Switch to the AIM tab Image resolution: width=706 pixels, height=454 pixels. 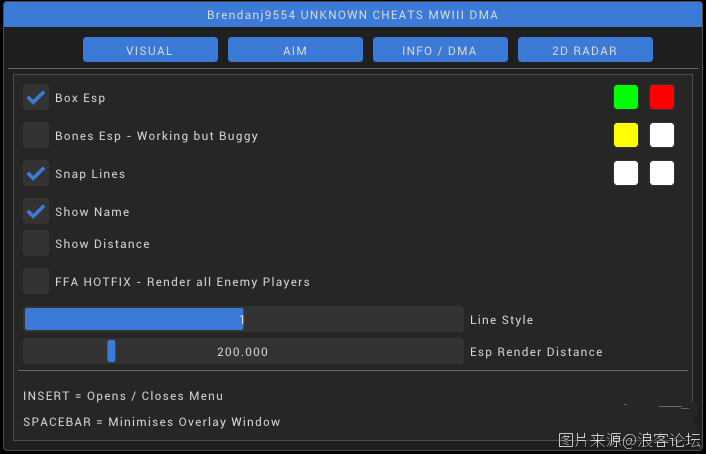pos(295,50)
